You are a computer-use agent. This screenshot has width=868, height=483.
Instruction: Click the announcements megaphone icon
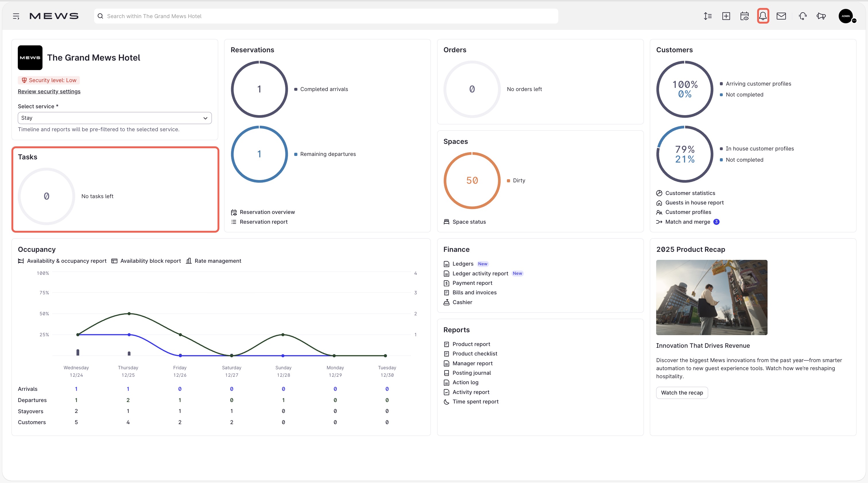(x=821, y=16)
